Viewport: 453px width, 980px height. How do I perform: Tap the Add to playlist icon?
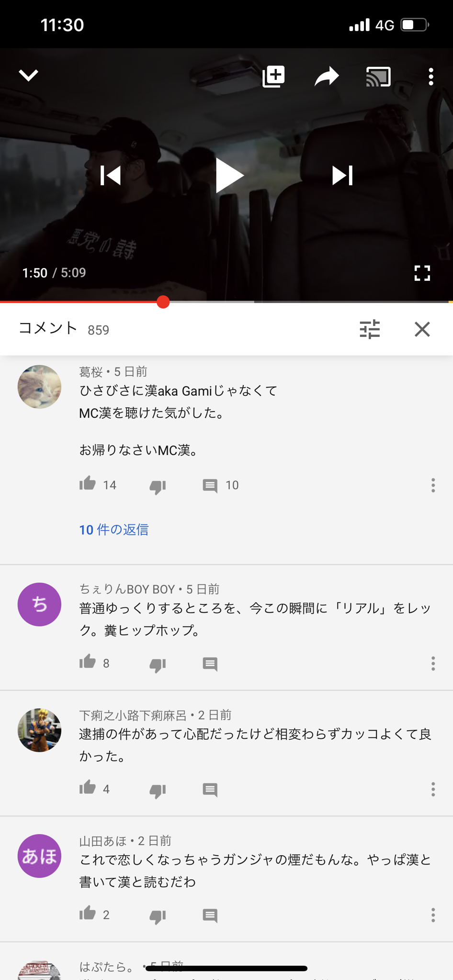(273, 77)
